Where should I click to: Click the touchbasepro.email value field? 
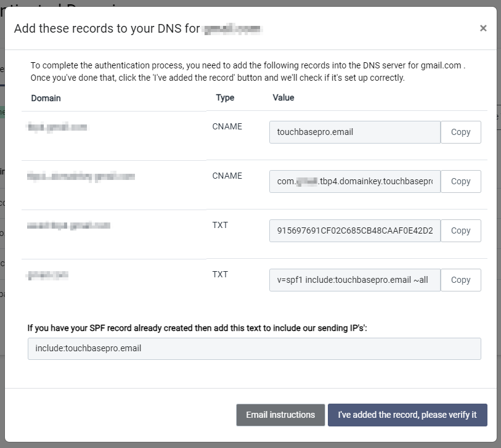coord(355,132)
